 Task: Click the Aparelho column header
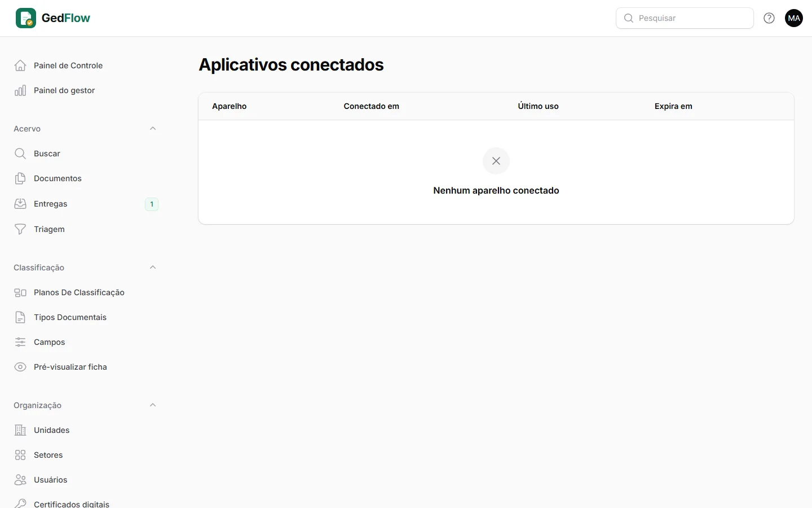pyautogui.click(x=230, y=106)
